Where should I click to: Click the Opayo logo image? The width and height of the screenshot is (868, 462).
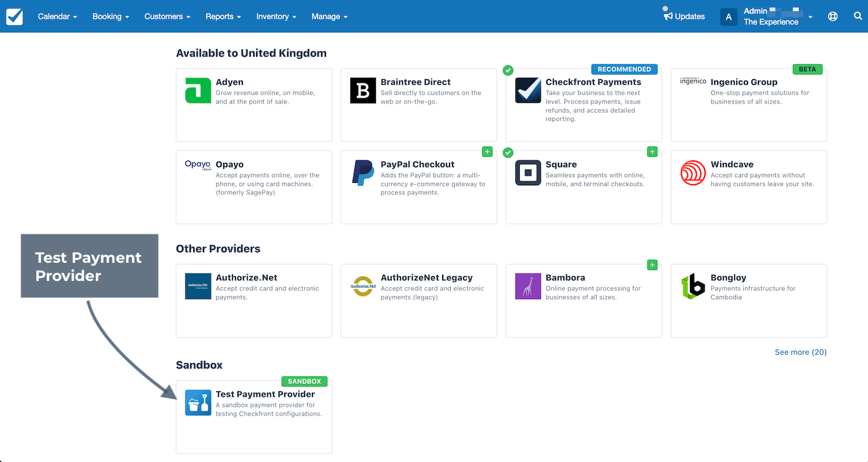[198, 165]
